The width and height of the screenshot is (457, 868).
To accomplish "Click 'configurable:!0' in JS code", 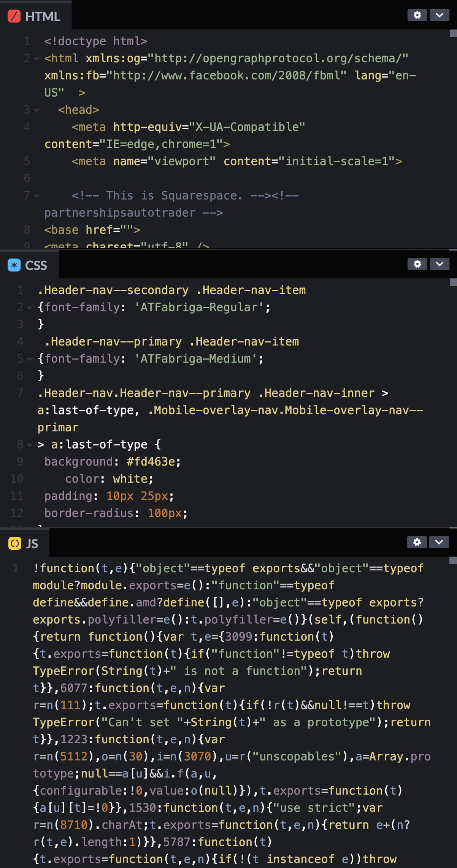I will pyautogui.click(x=91, y=791).
